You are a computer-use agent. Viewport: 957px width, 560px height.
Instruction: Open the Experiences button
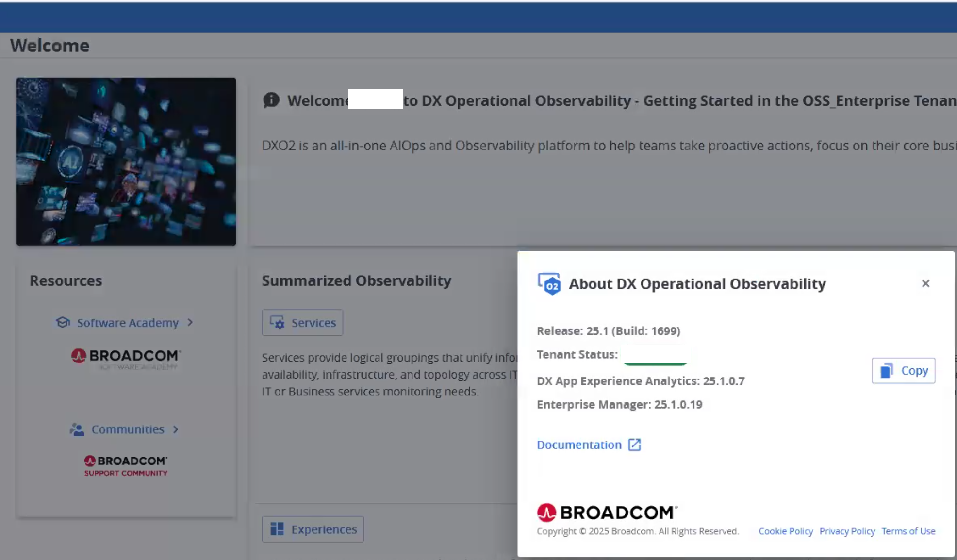point(313,529)
